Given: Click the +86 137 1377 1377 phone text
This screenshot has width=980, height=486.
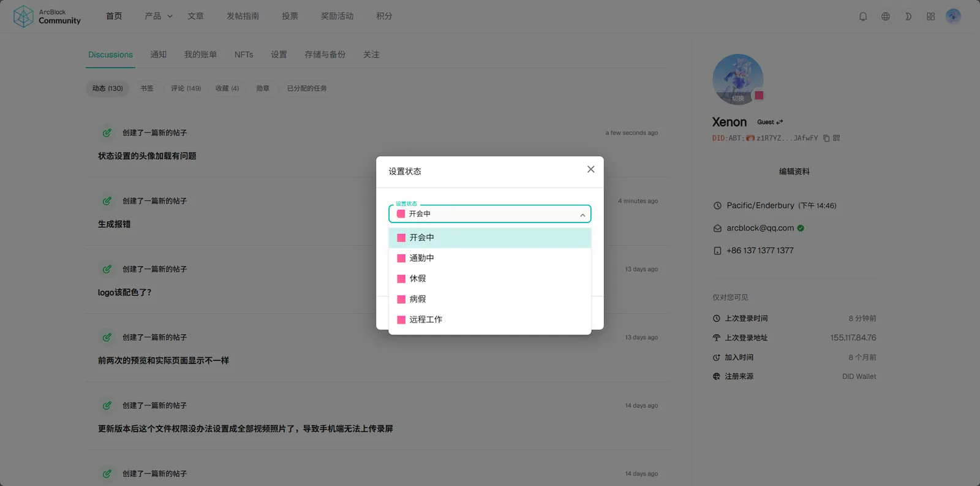Looking at the screenshot, I should (760, 251).
